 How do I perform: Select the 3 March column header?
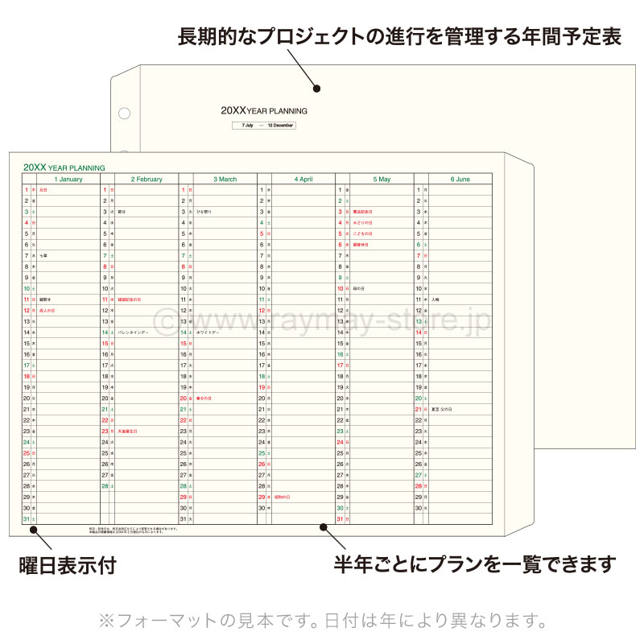click(225, 180)
